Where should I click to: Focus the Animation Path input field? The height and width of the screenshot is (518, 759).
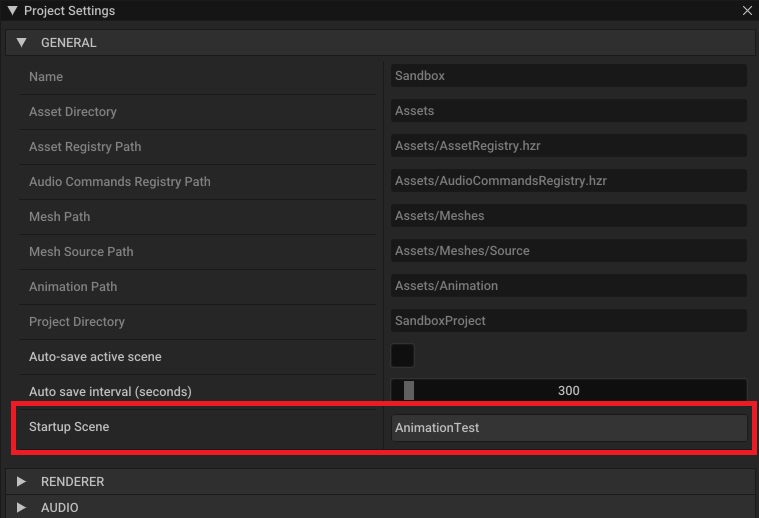[568, 286]
